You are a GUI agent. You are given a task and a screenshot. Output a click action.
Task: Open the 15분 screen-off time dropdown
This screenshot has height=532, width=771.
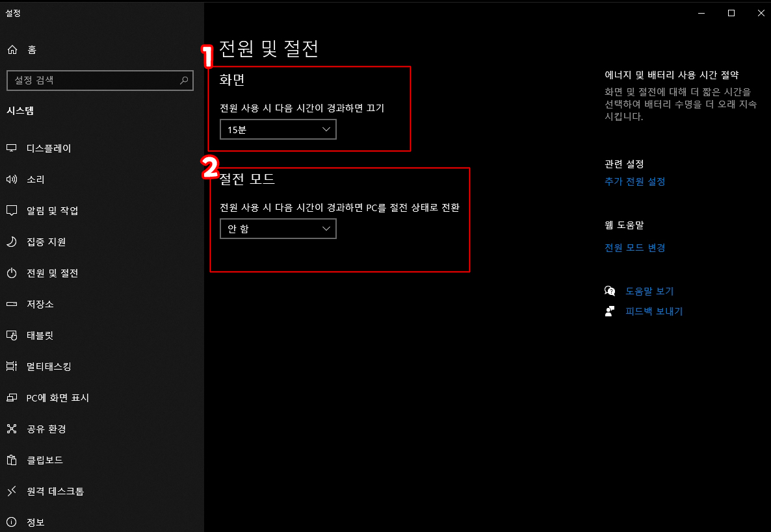[278, 129]
